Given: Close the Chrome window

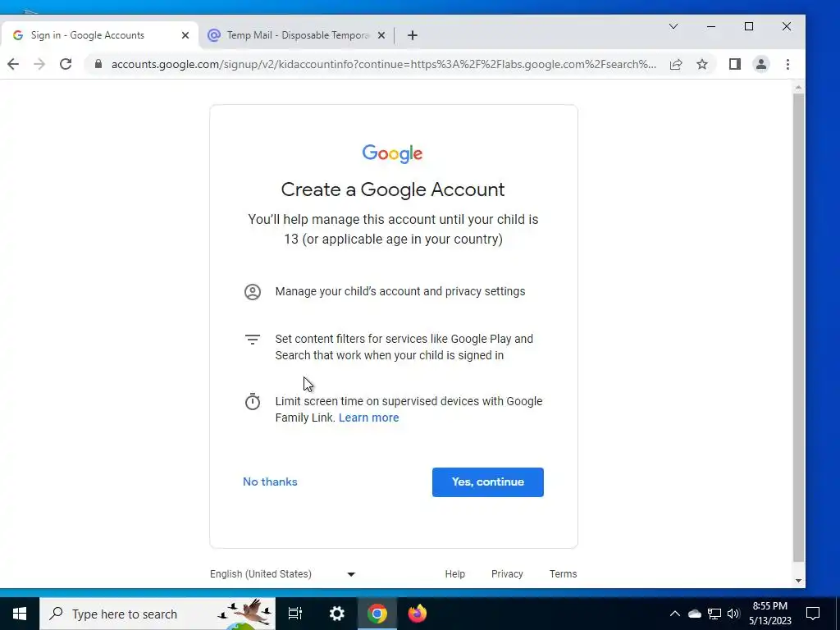Looking at the screenshot, I should tap(787, 26).
